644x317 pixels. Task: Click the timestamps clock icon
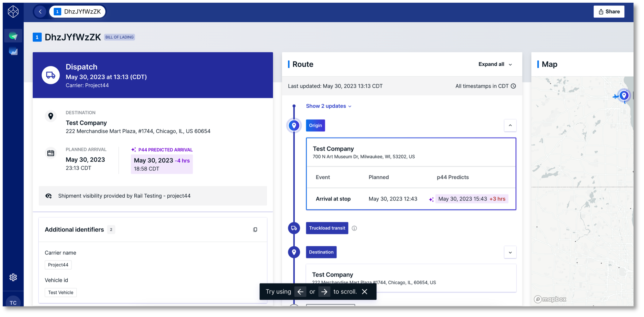(513, 86)
